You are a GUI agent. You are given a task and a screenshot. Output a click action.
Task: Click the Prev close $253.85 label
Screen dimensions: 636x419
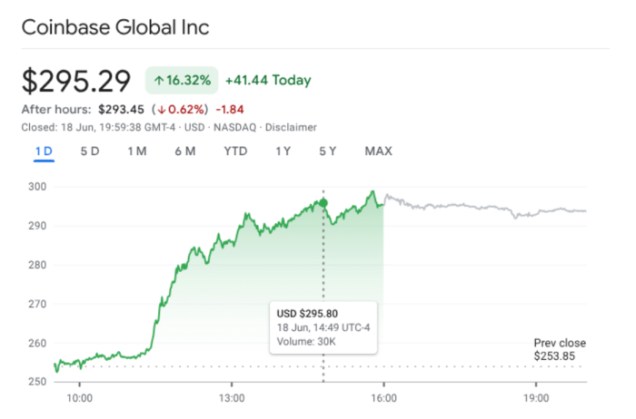point(559,349)
